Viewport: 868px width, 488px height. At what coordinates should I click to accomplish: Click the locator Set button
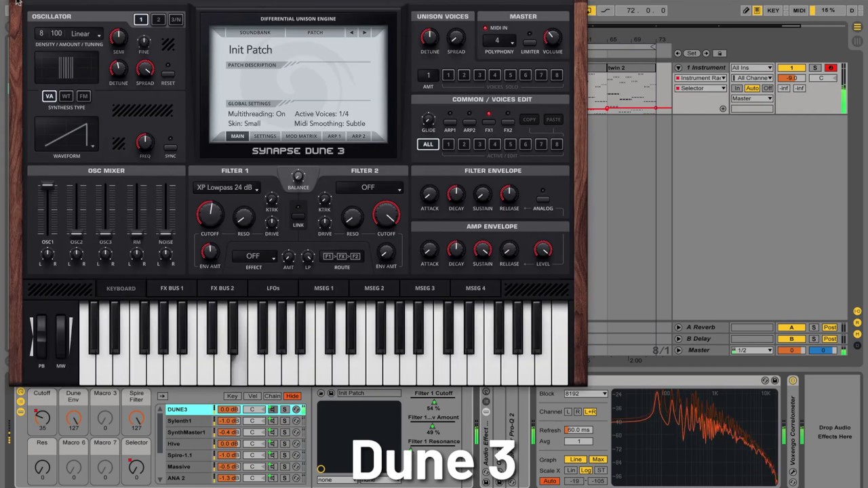click(x=692, y=54)
